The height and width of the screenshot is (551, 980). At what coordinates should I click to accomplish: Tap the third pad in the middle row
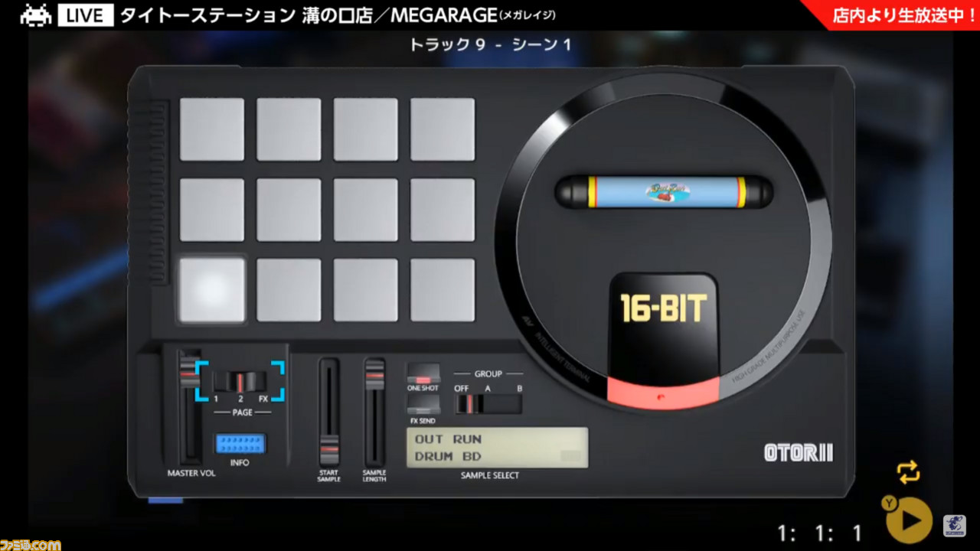366,210
